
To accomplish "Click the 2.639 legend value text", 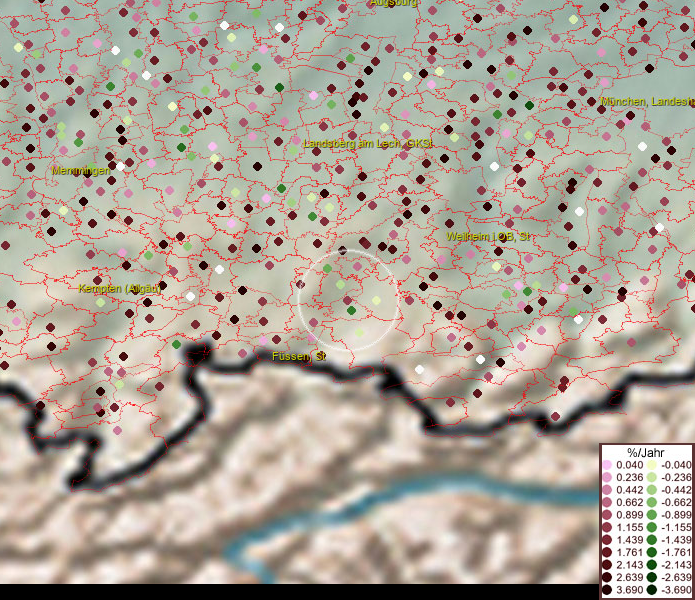I will point(629,577).
